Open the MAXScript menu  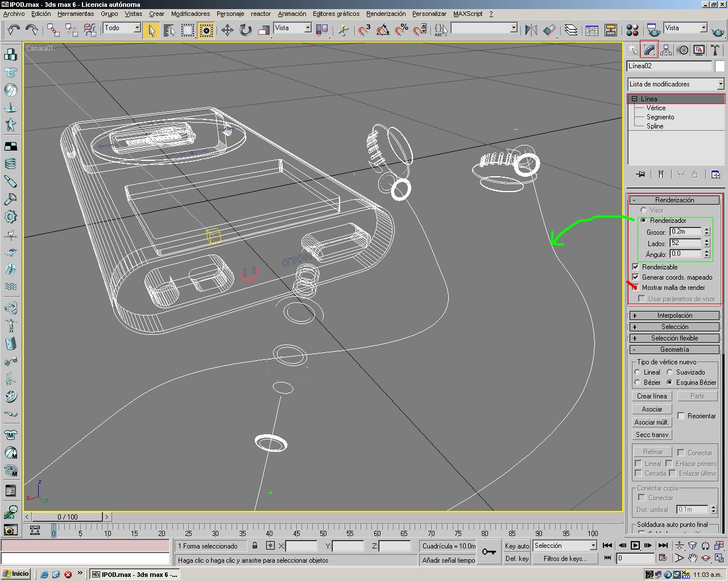(468, 14)
